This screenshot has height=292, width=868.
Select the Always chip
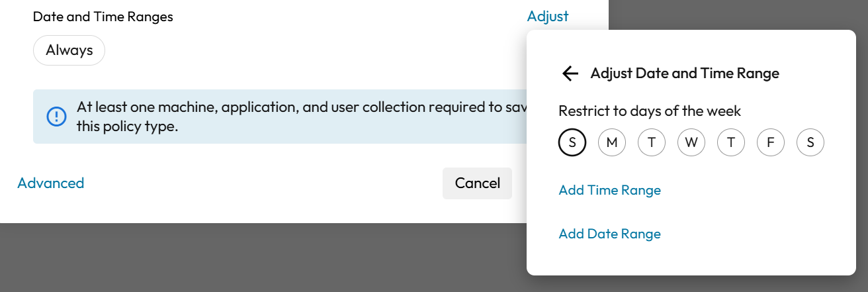click(x=69, y=50)
